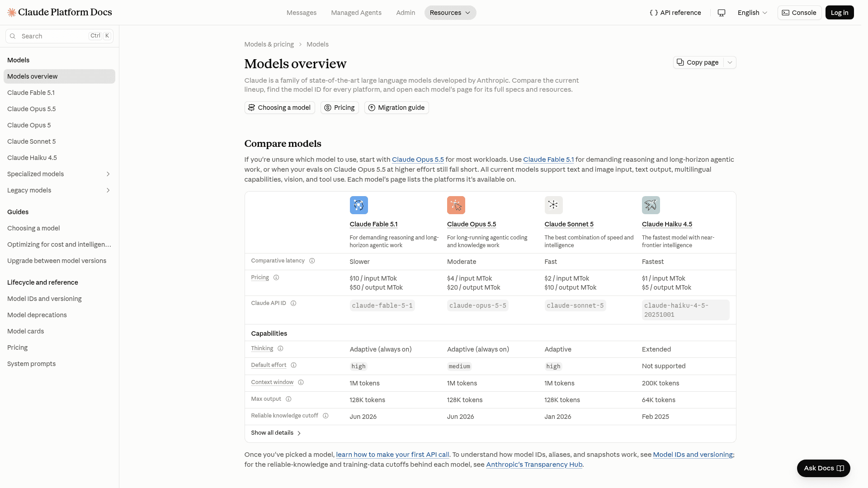Open Claude Fable 5.1 in the sidebar

(59, 93)
